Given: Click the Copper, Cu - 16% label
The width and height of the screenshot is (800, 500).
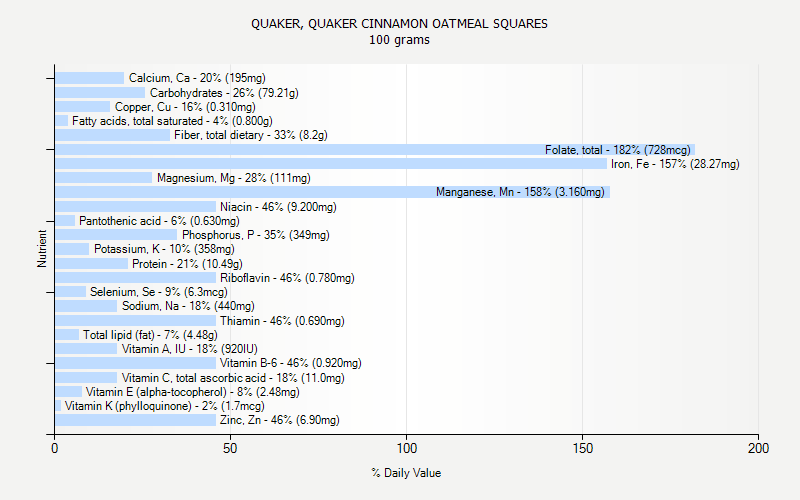Looking at the screenshot, I should pos(185,107).
